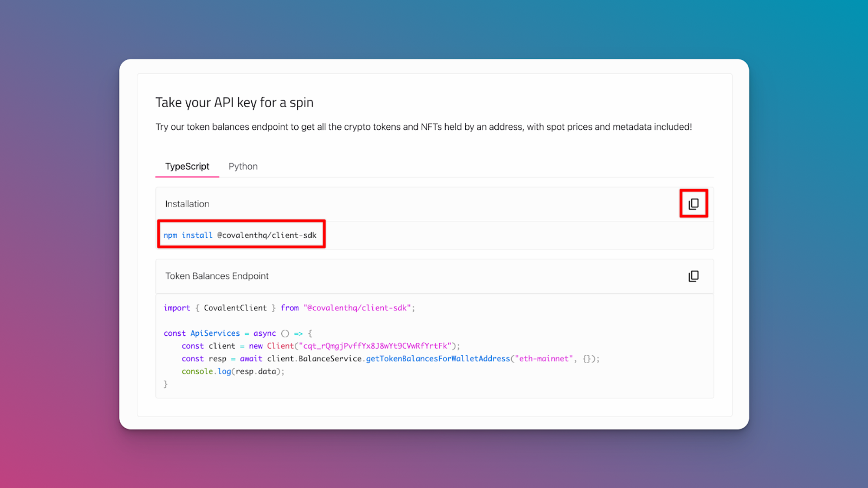Click the console.log(resp.data) code line
868x488 pixels.
point(233,371)
